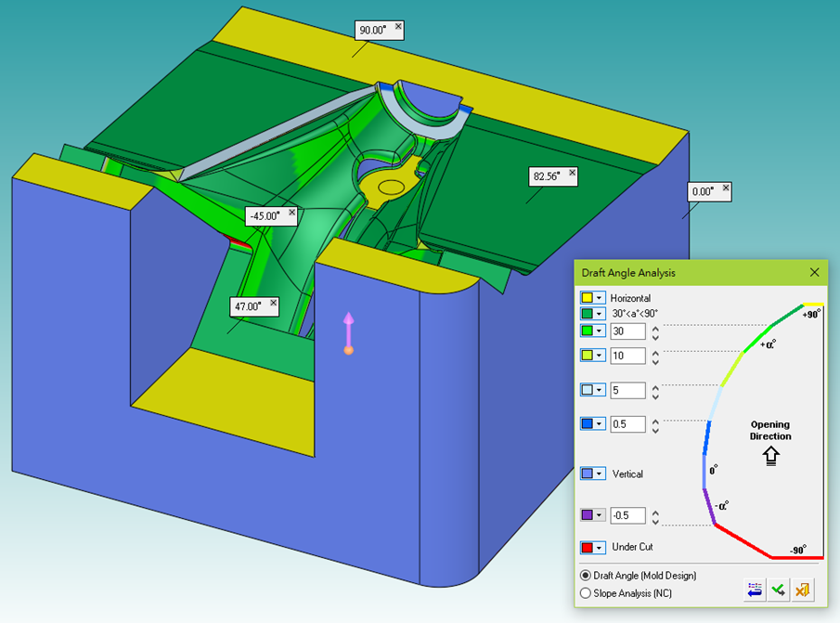
Task: Open color dropdown beside the -0.5 value
Action: (x=599, y=514)
